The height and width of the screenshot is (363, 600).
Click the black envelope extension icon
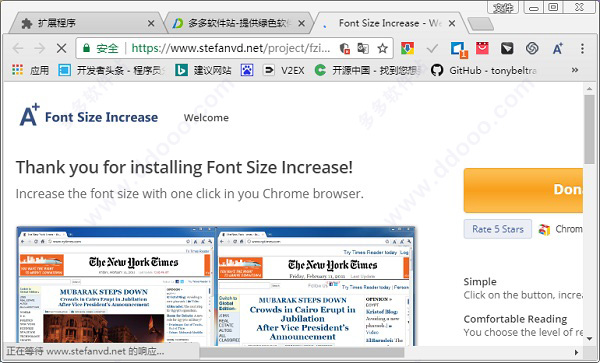507,48
